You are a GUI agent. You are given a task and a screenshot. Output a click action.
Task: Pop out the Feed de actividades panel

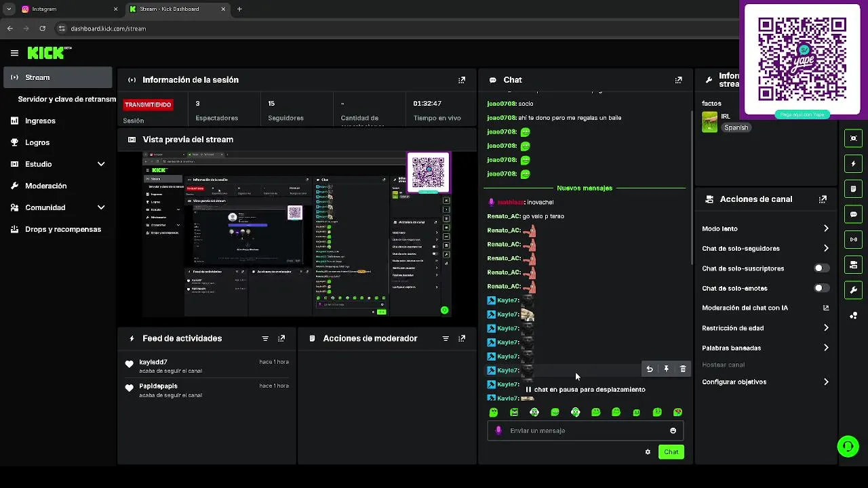point(281,338)
